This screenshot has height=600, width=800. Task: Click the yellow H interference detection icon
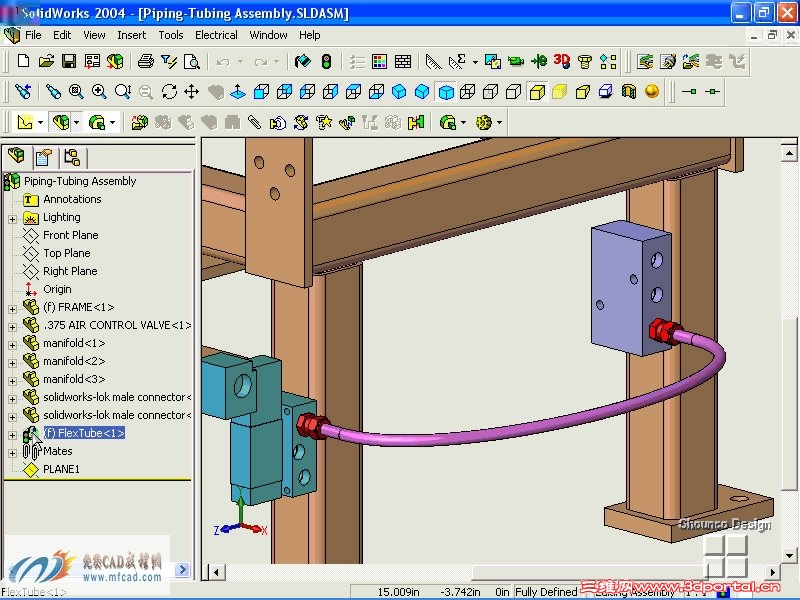(416, 122)
